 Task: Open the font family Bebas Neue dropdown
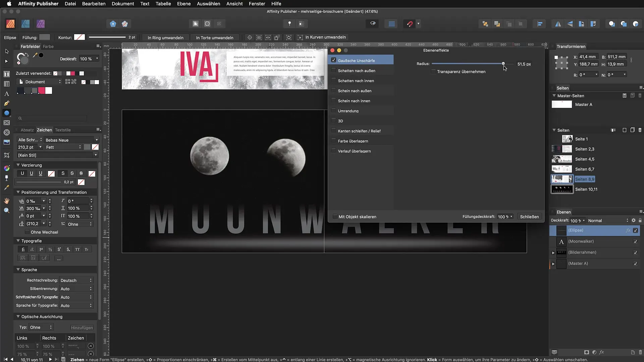72,140
